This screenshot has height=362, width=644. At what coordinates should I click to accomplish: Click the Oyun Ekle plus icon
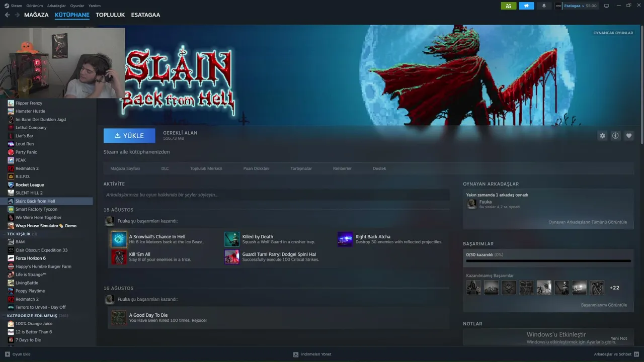tap(8, 354)
